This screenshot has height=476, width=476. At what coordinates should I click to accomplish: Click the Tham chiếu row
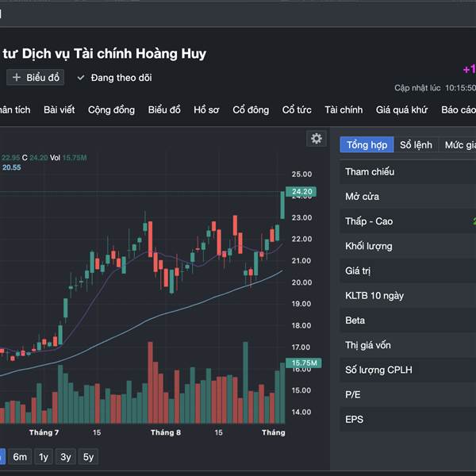coord(408,172)
